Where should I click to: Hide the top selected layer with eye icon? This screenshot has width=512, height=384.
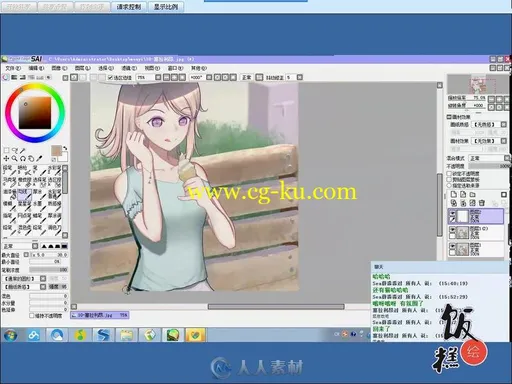pyautogui.click(x=452, y=213)
